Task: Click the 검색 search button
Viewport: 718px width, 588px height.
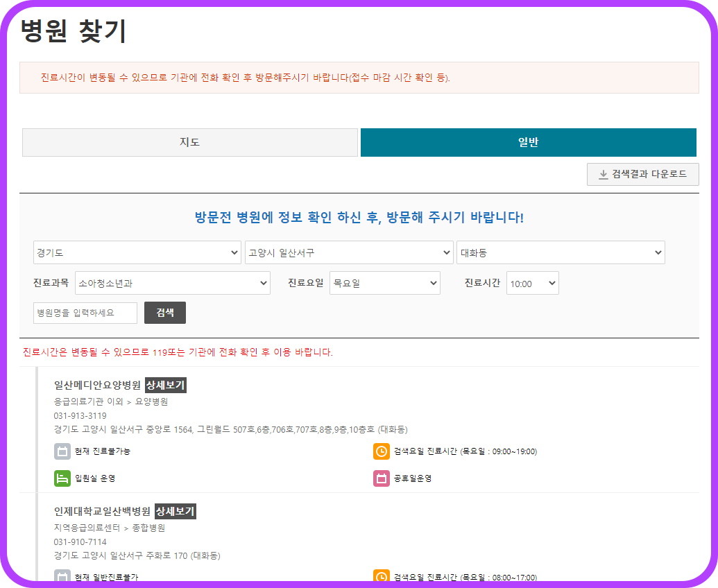Action: coord(165,313)
